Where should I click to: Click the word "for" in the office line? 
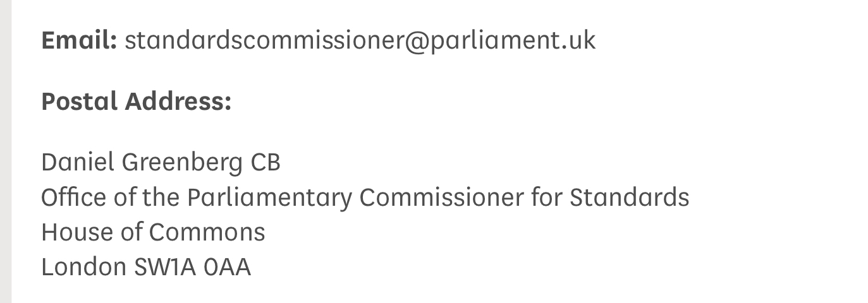[547, 198]
